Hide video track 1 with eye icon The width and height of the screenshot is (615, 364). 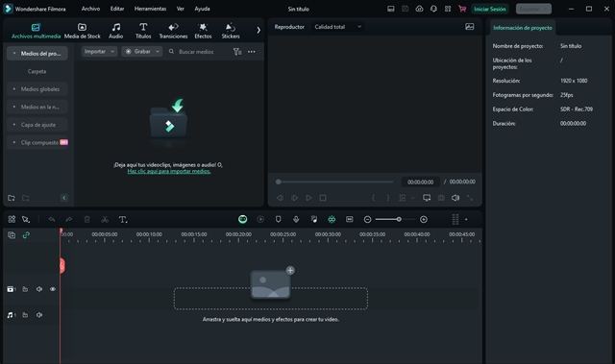point(53,289)
